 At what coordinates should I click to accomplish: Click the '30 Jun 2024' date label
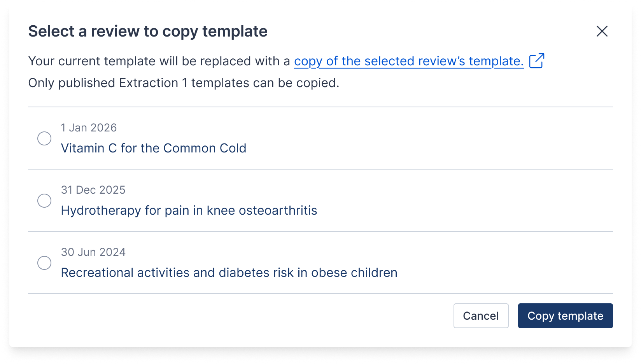click(x=93, y=252)
